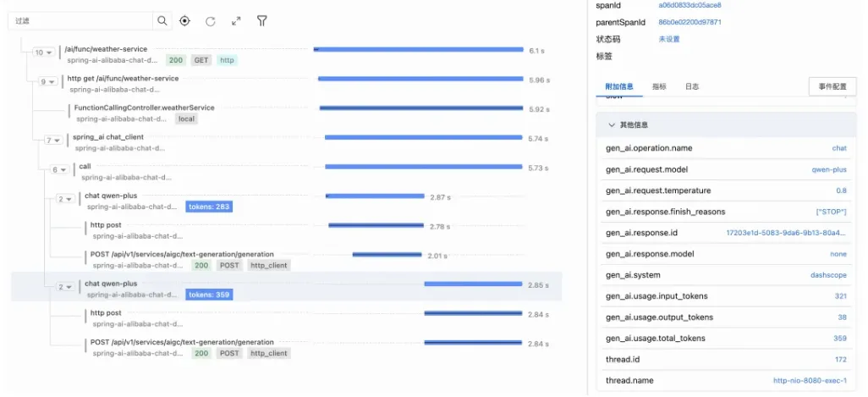Click the expand fullscreen arrows icon
The width and height of the screenshot is (868, 397).
tap(236, 21)
